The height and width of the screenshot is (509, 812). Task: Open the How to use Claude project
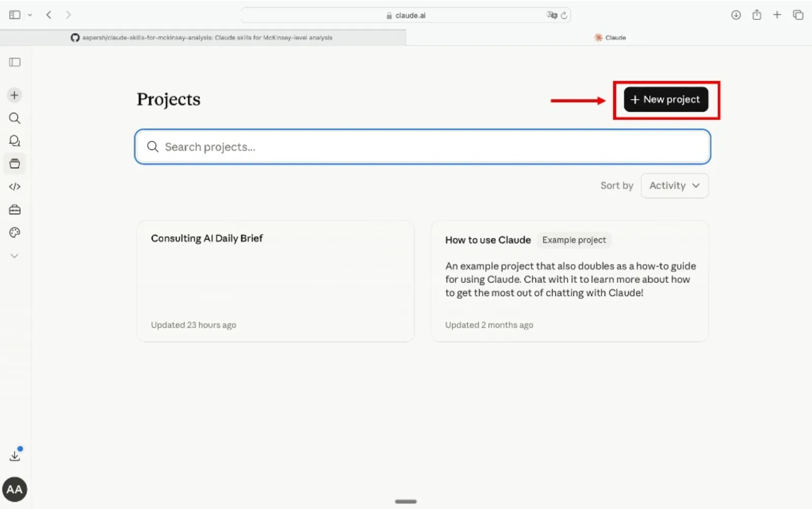point(569,281)
